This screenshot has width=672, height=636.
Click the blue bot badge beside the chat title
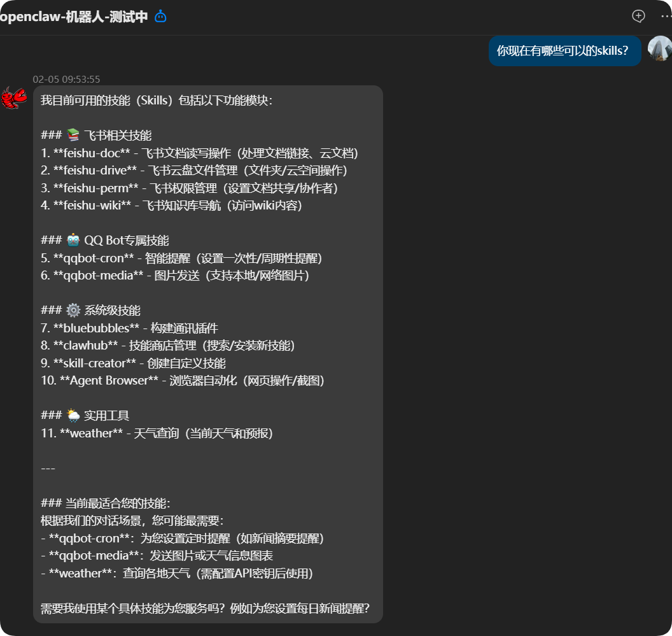point(159,17)
